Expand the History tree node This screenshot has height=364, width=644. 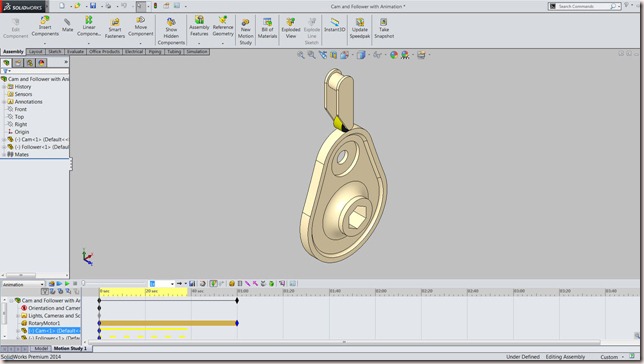(x=4, y=87)
